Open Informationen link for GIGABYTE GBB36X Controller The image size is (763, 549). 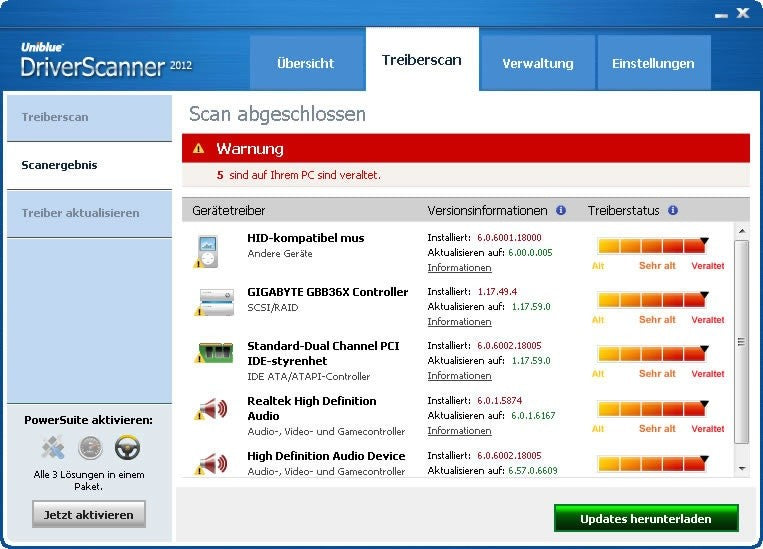(459, 322)
